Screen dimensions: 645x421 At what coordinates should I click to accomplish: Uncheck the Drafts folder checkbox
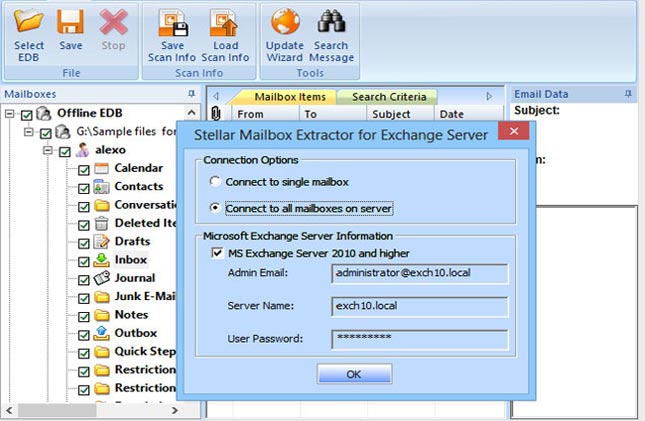pos(84,243)
